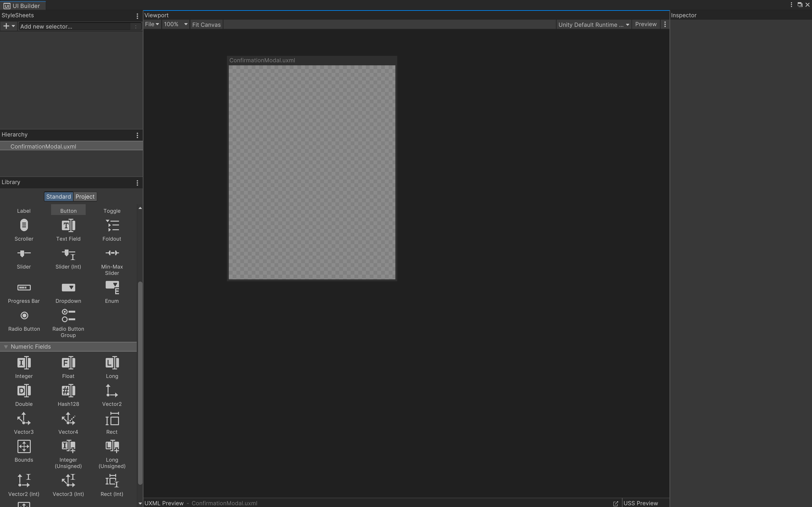812x507 pixels.
Task: Select the Scroller library icon
Action: [x=24, y=226]
